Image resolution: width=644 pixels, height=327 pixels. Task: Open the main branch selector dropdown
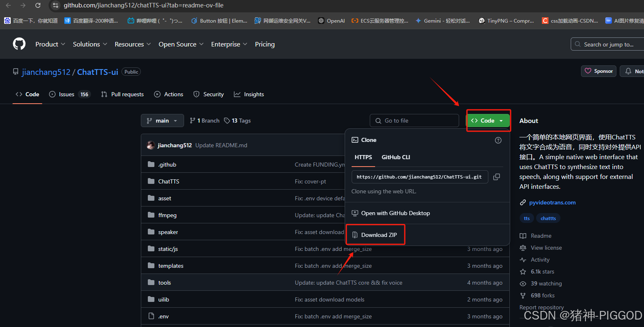pos(162,121)
